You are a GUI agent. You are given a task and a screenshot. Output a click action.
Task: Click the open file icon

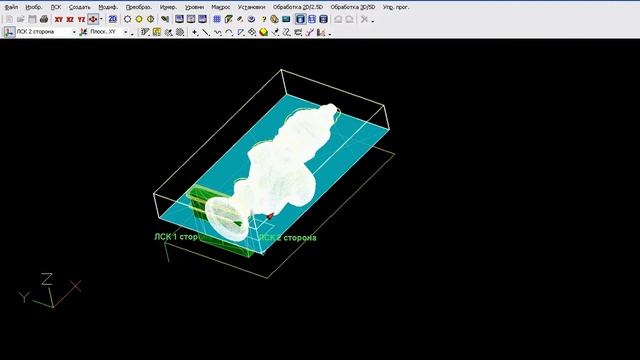pyautogui.click(x=21, y=19)
